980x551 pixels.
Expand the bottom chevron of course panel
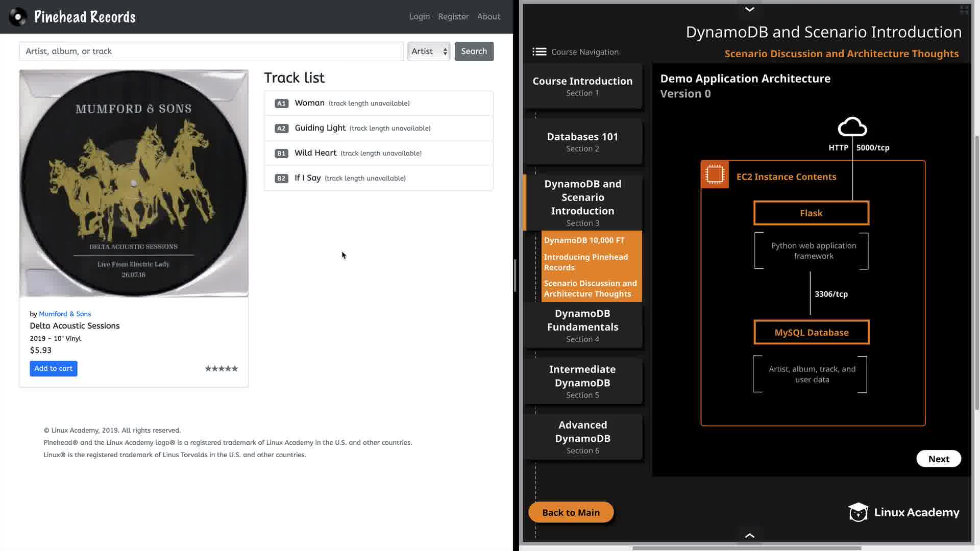[x=749, y=535]
